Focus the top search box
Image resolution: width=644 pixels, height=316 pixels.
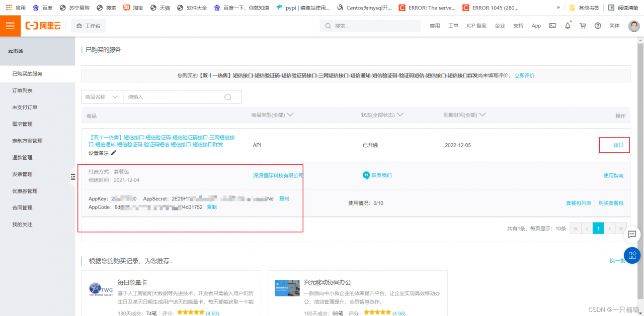tap(370, 26)
